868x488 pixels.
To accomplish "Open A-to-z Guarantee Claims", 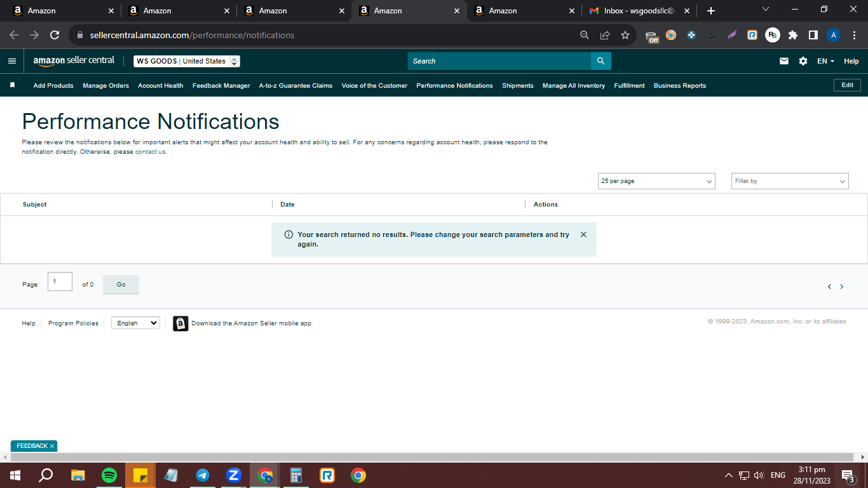I will click(x=295, y=85).
